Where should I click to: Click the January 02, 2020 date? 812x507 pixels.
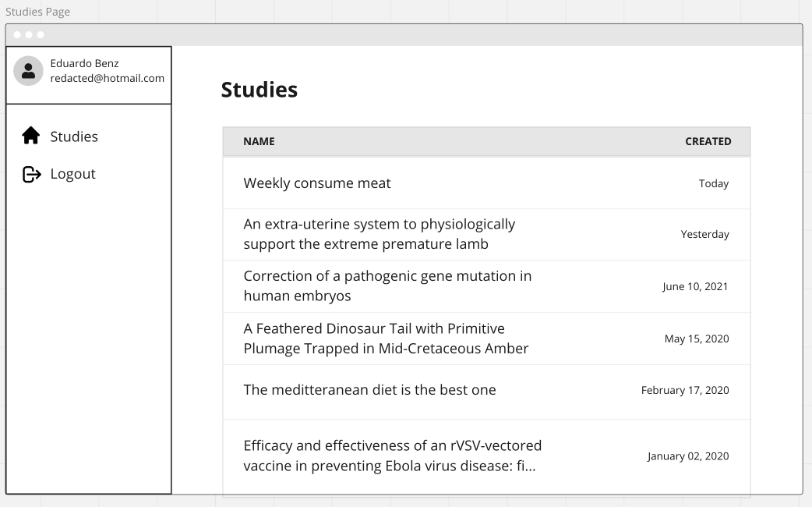tap(688, 456)
